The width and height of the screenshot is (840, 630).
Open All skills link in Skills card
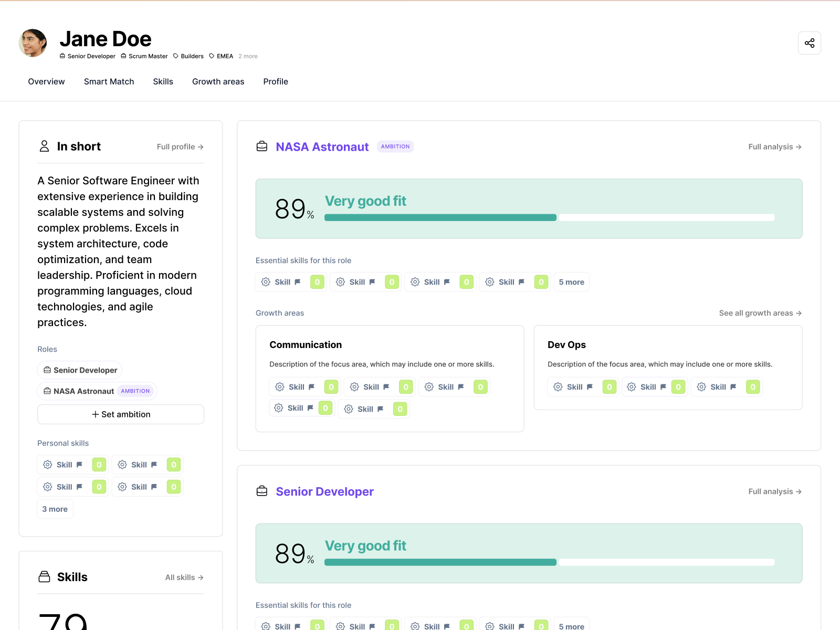184,577
